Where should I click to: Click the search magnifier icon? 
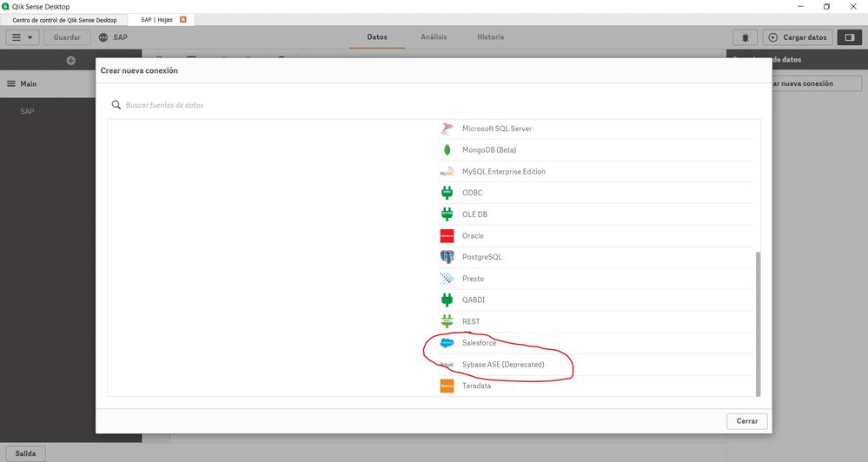tap(116, 104)
